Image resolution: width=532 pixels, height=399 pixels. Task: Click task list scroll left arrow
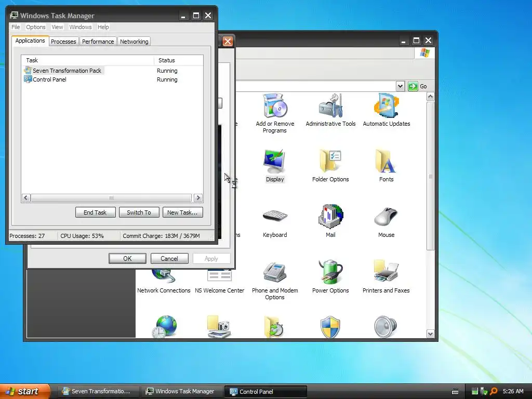pos(26,198)
